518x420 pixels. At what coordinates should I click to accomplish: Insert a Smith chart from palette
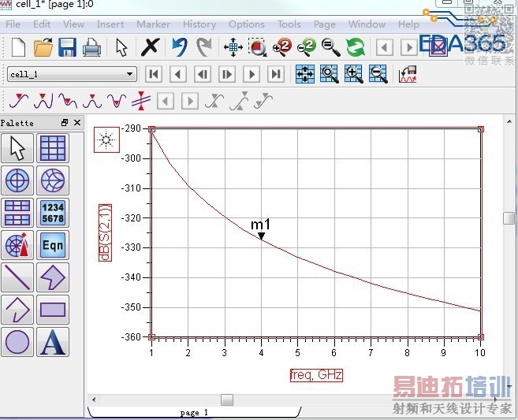click(x=53, y=180)
